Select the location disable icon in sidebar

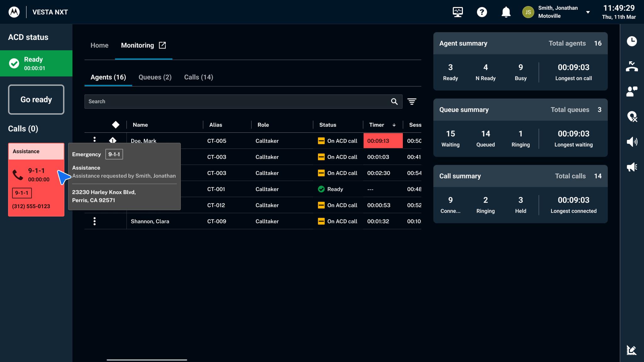click(632, 117)
